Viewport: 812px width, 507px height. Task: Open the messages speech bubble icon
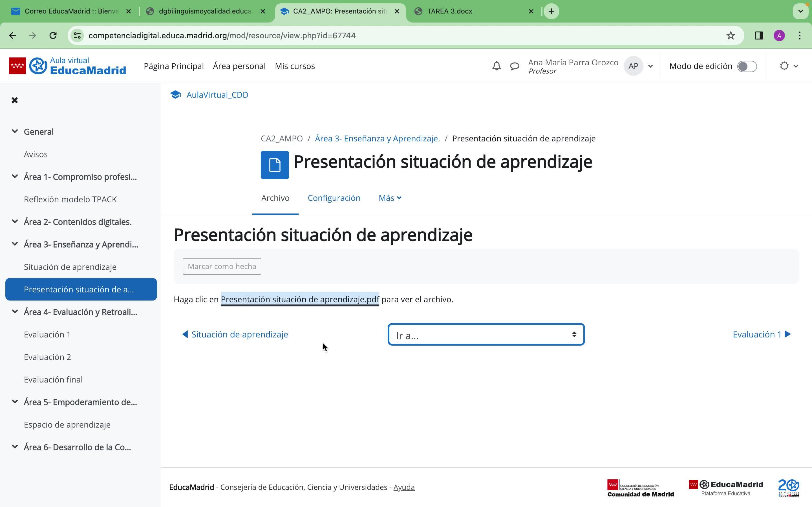(514, 66)
